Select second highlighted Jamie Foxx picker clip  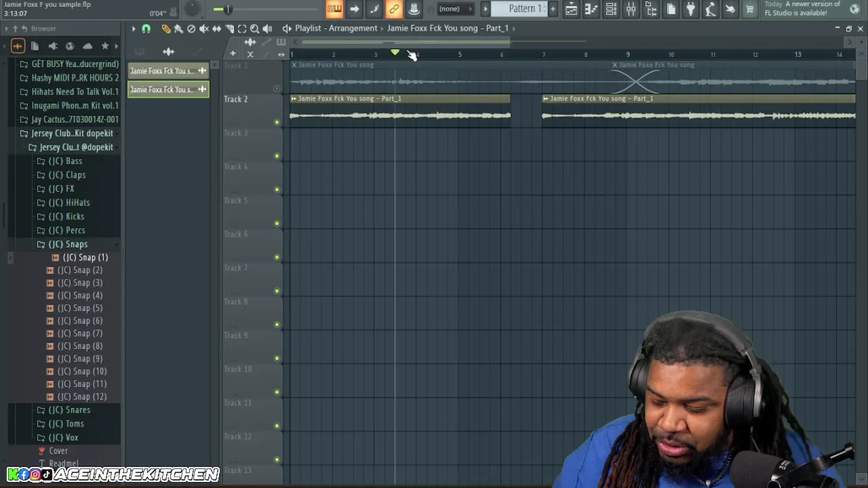(x=168, y=89)
